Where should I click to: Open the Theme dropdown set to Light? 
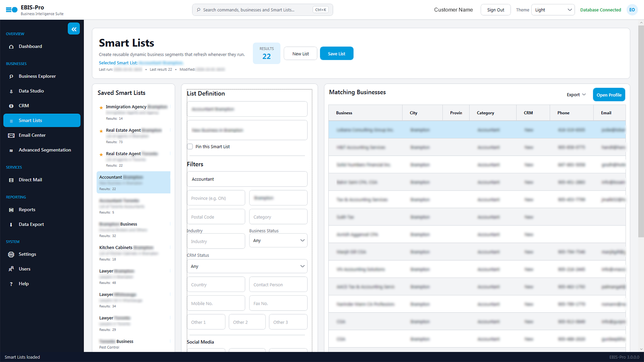tap(553, 10)
